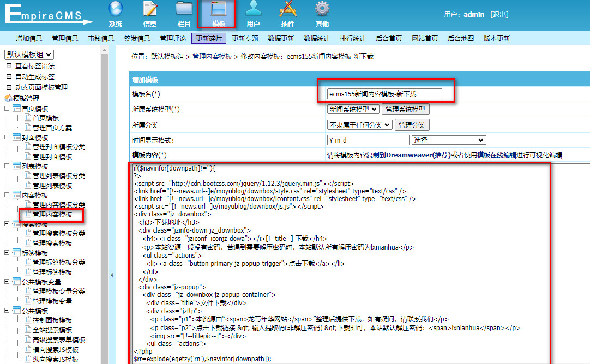Screen dimensions: 590x364
Task: Open the 默认模板组 dropdown
Action: pos(29,54)
